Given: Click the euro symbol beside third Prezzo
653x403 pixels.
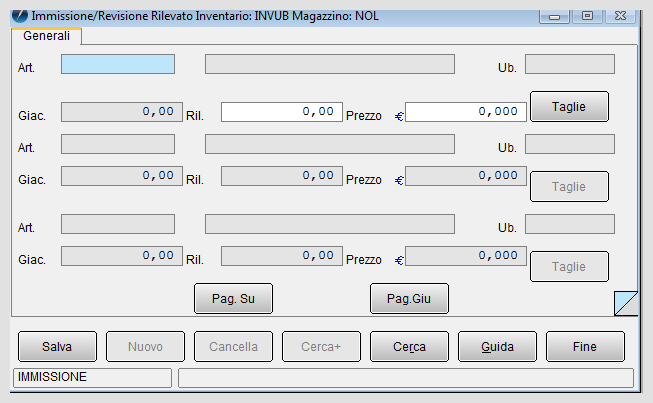Looking at the screenshot, I should pyautogui.click(x=399, y=260).
